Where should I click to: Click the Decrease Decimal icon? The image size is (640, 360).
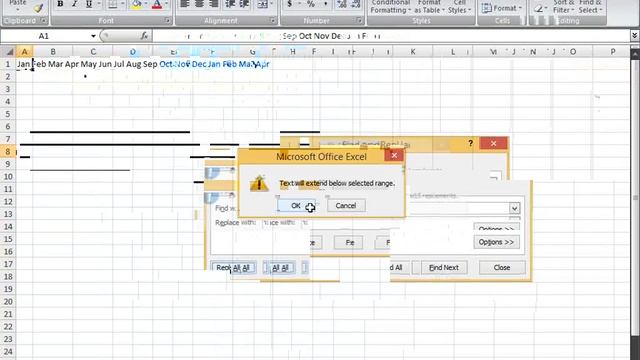click(356, 4)
